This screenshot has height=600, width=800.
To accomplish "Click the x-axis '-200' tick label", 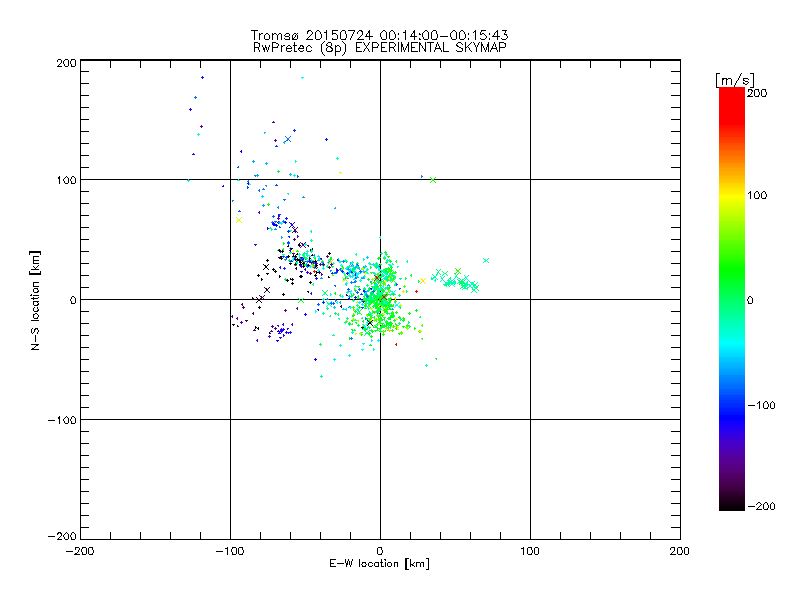I will click(x=80, y=551).
